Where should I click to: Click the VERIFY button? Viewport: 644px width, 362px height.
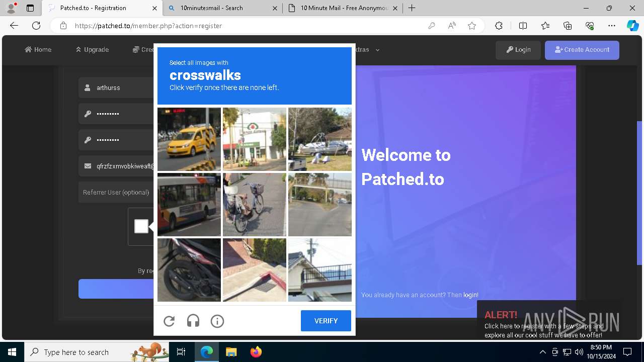click(x=326, y=321)
